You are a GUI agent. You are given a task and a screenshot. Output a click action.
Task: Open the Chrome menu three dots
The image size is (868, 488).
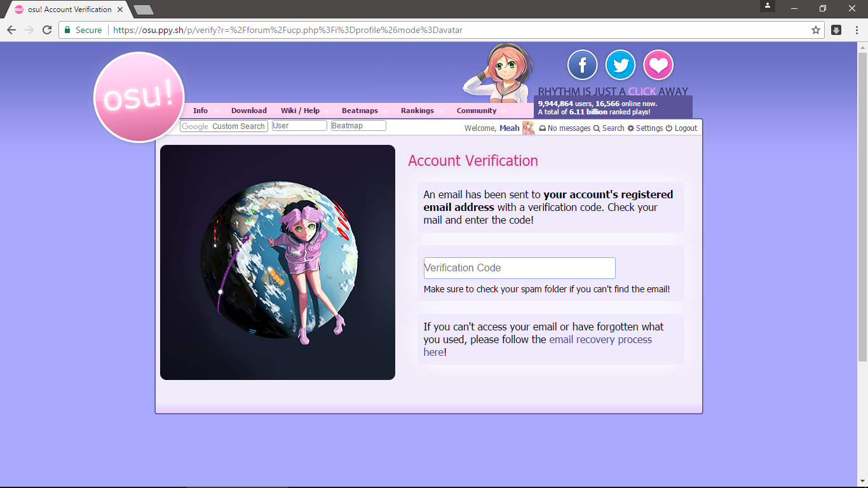point(856,30)
